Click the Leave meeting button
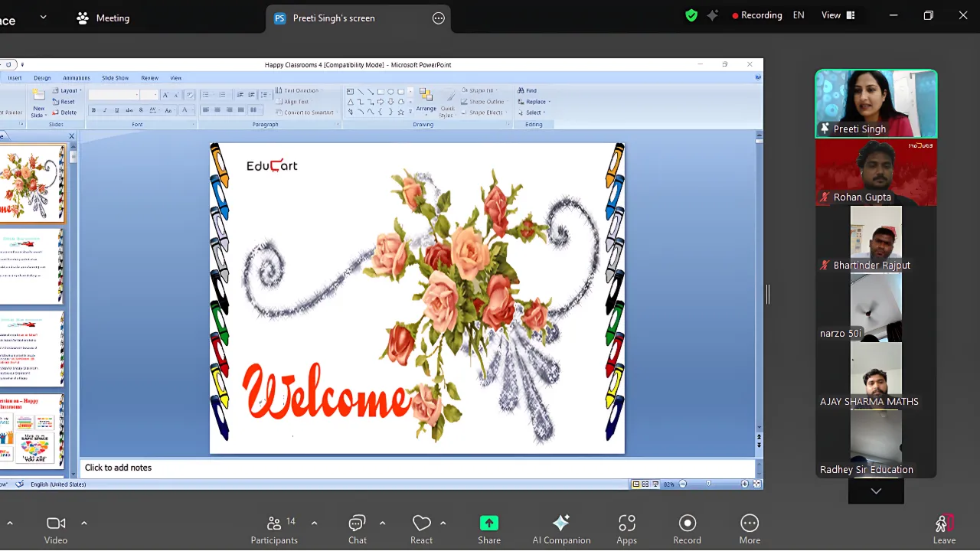The image size is (980, 551). click(x=944, y=530)
